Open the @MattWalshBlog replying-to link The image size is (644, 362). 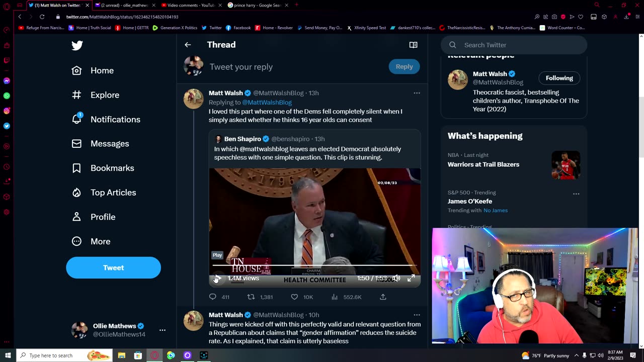tap(267, 102)
